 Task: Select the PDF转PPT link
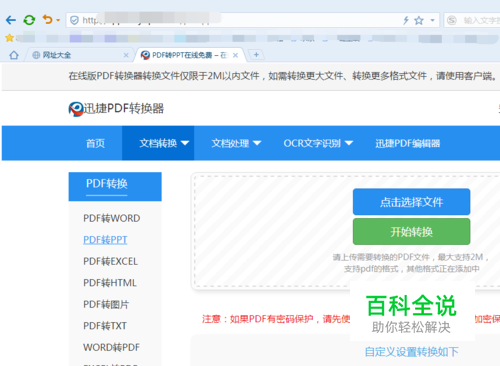(105, 240)
